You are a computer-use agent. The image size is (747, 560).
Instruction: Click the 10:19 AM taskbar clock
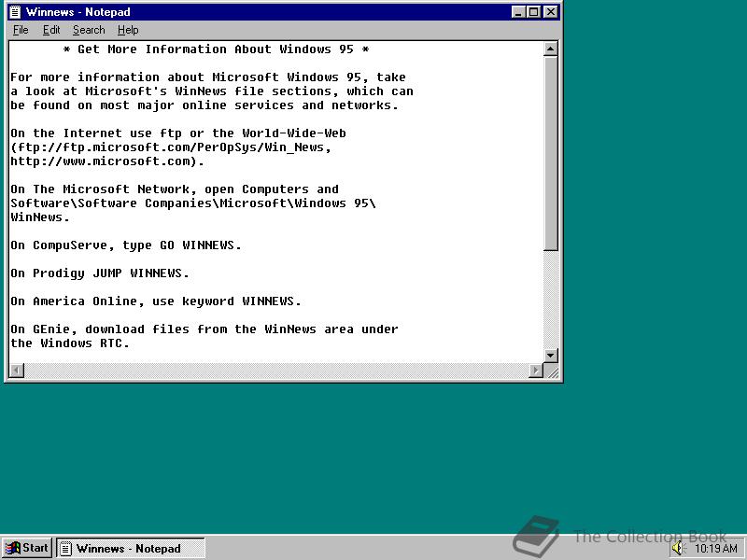[x=715, y=549]
